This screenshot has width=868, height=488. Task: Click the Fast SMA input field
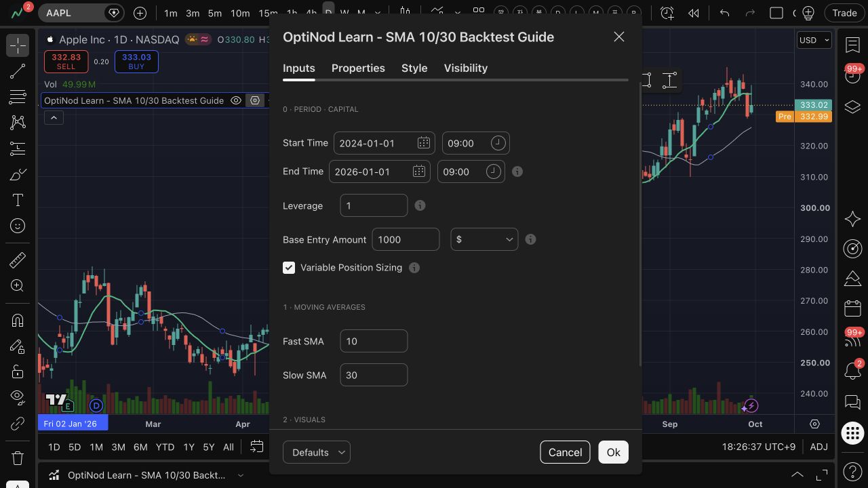pyautogui.click(x=374, y=341)
